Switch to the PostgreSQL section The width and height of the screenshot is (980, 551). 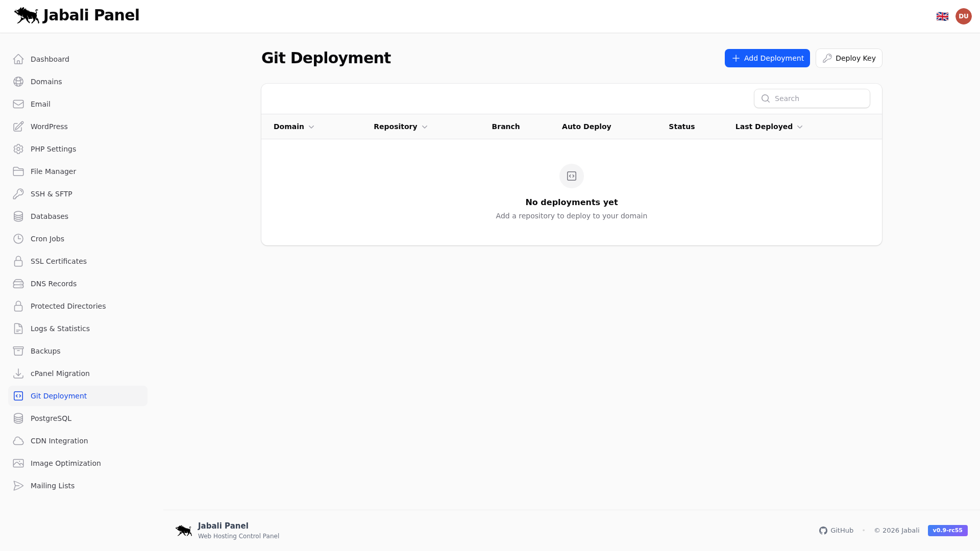(51, 418)
